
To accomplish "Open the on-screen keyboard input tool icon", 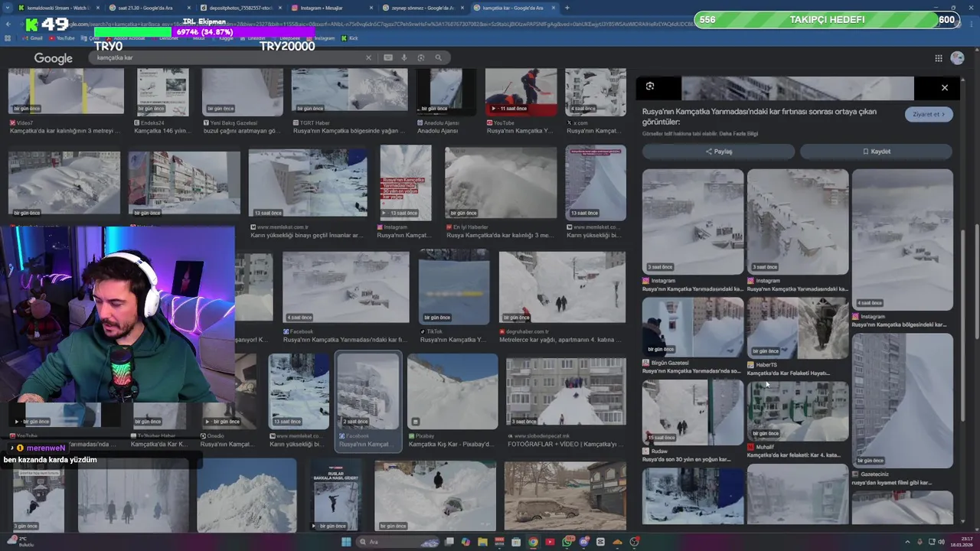I will 388,57.
